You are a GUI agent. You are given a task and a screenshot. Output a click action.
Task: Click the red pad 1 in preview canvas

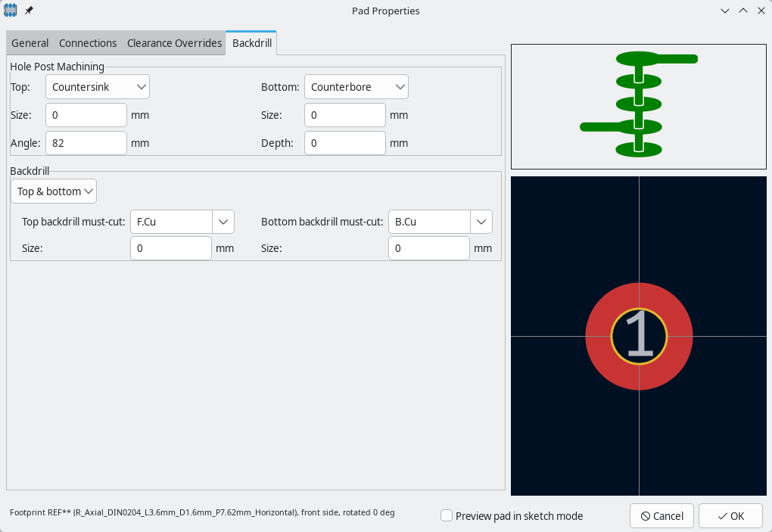[x=598, y=337]
